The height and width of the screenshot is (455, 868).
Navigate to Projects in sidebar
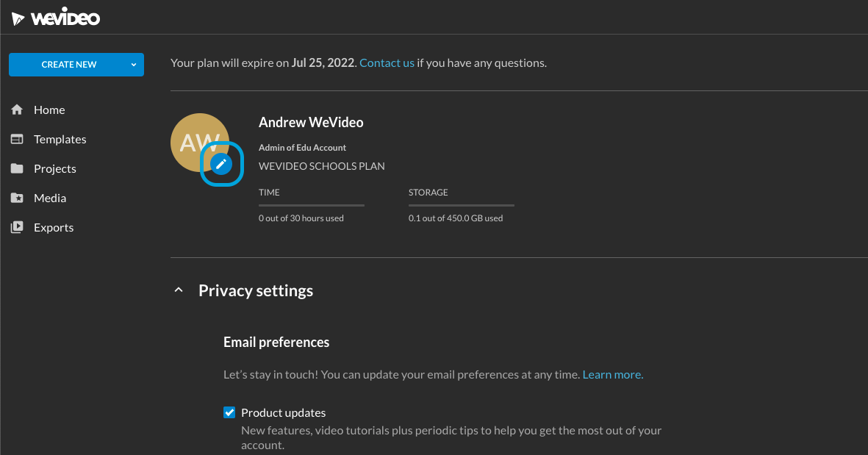(55, 168)
